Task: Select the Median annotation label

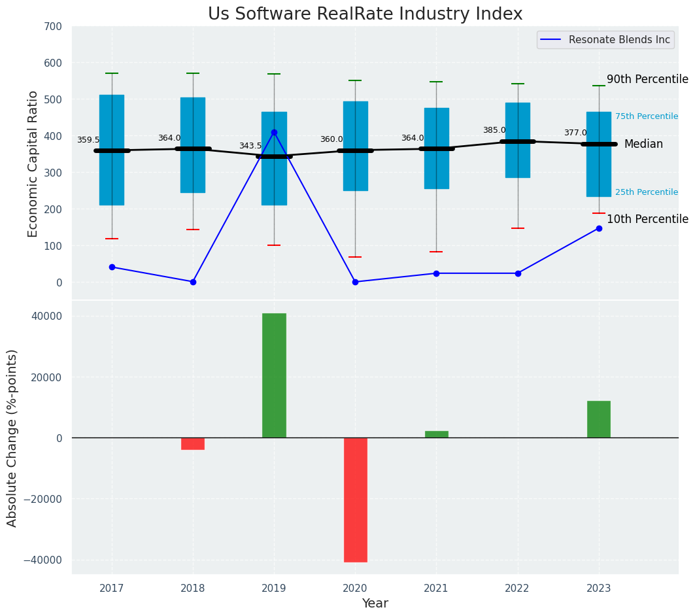Action: [x=643, y=145]
